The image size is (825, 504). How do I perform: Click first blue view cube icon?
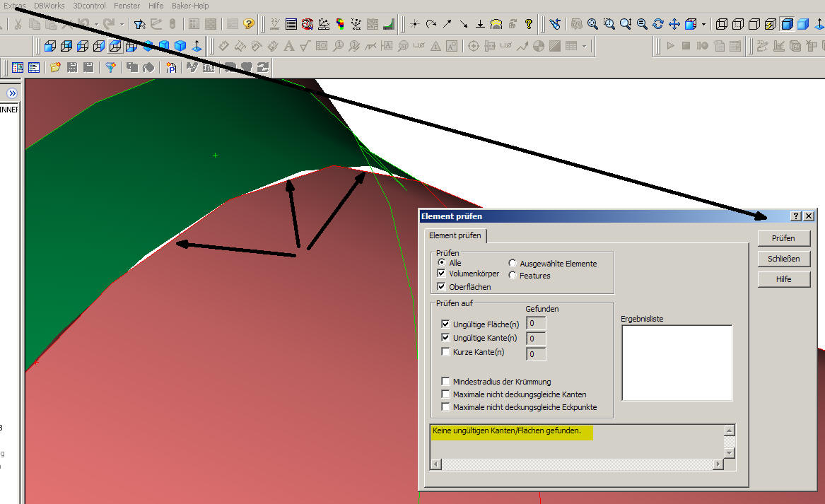(x=50, y=46)
